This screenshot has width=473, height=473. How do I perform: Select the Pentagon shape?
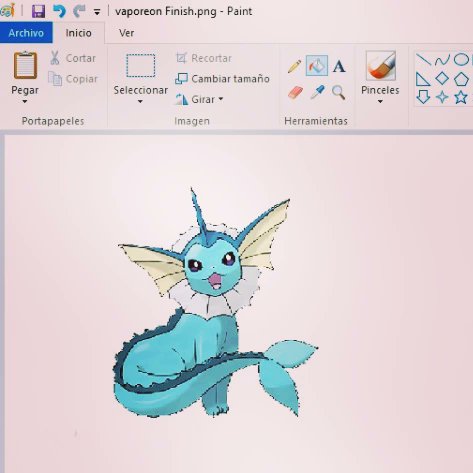[x=461, y=79]
